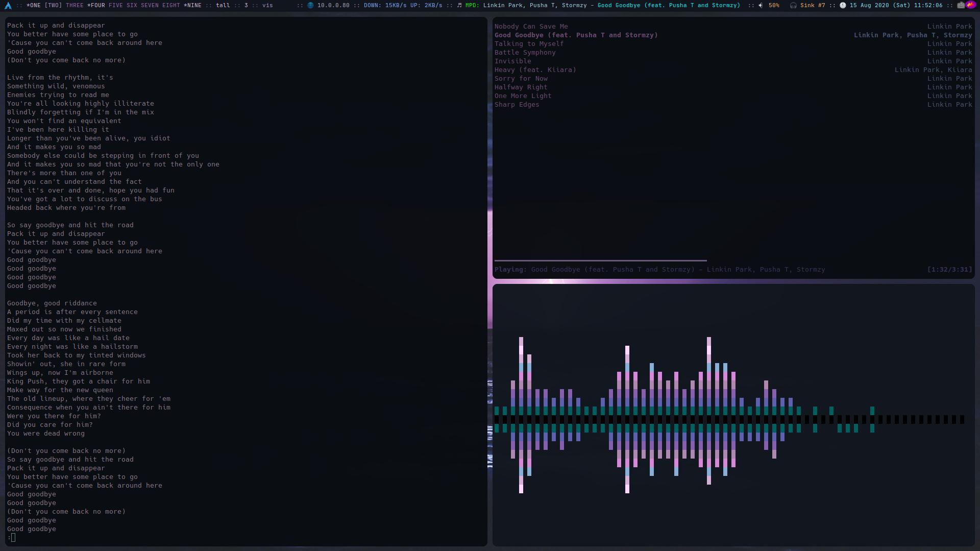Click lyric 'King Push, they got a chair for him'
Viewport: 980px width, 551px height.
point(79,381)
